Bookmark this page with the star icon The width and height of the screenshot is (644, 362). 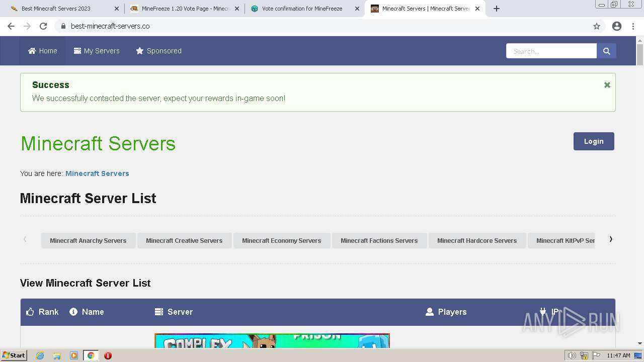[x=597, y=26]
